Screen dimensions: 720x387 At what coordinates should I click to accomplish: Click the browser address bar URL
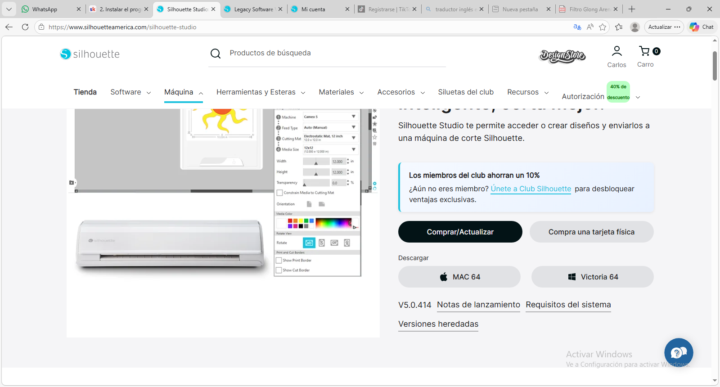click(122, 27)
